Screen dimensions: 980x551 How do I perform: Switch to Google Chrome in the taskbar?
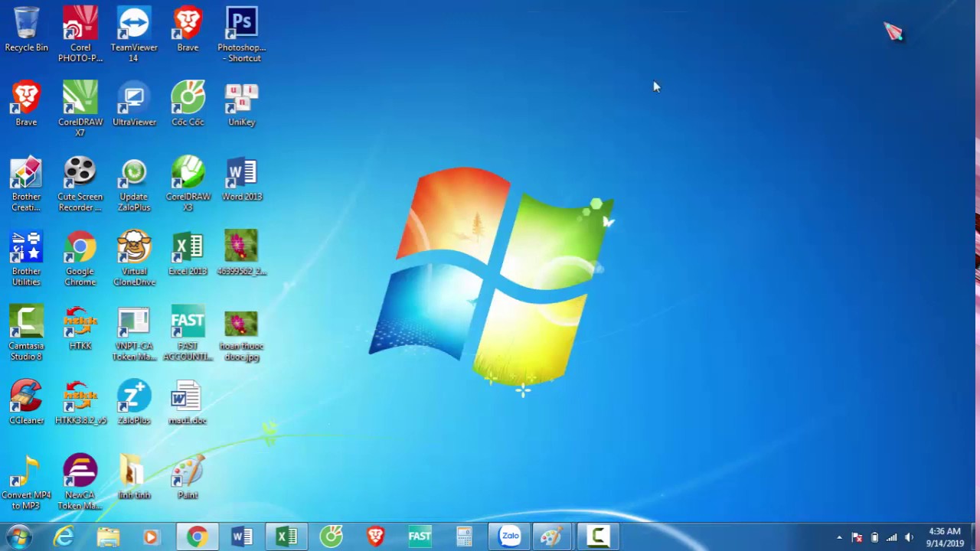pos(197,537)
